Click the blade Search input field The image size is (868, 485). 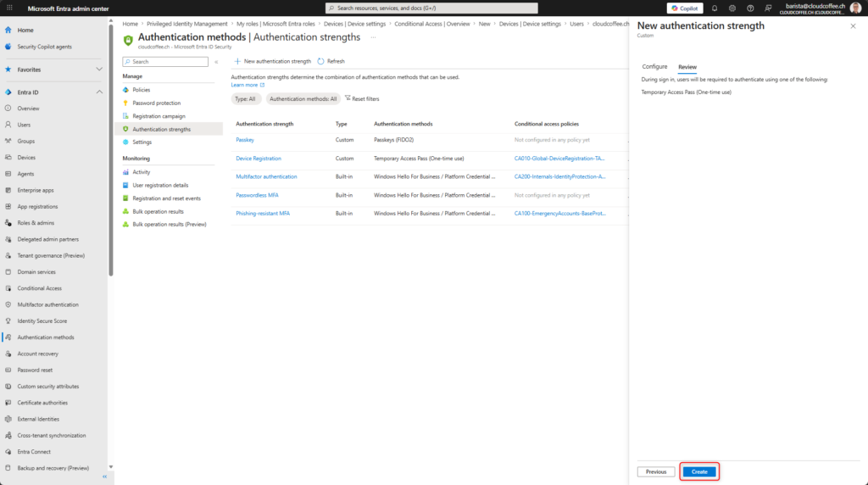[x=165, y=62]
